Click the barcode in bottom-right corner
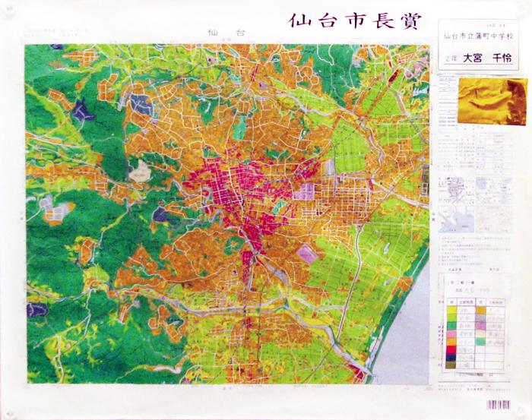The image size is (532, 420). point(499,404)
